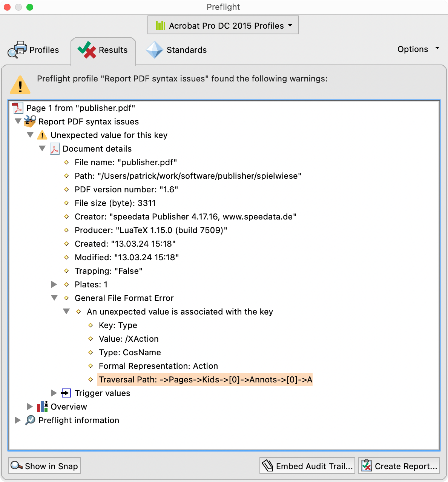This screenshot has height=482, width=448.
Task: Click the Create Report button
Action: [399, 466]
